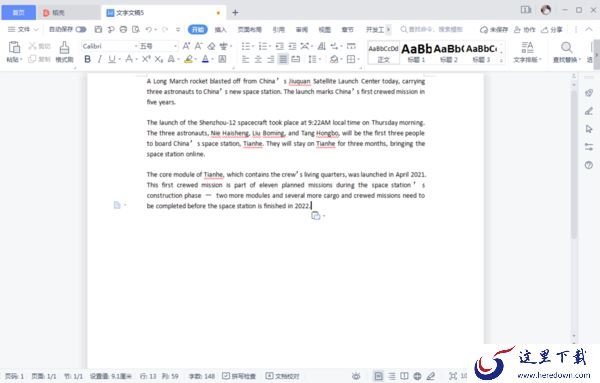Screen dimensions: 600x383
Task: Click the Cut scissors icon
Action: point(33,46)
